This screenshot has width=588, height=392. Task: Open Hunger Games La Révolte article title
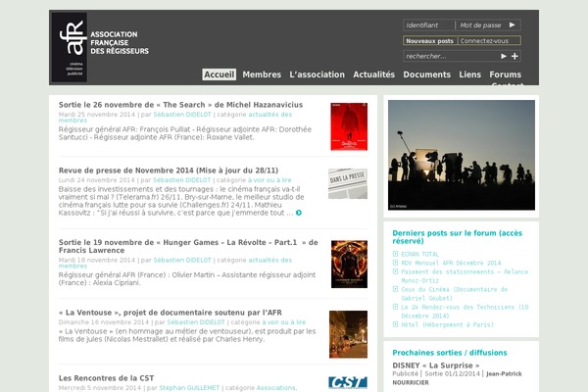tap(188, 246)
